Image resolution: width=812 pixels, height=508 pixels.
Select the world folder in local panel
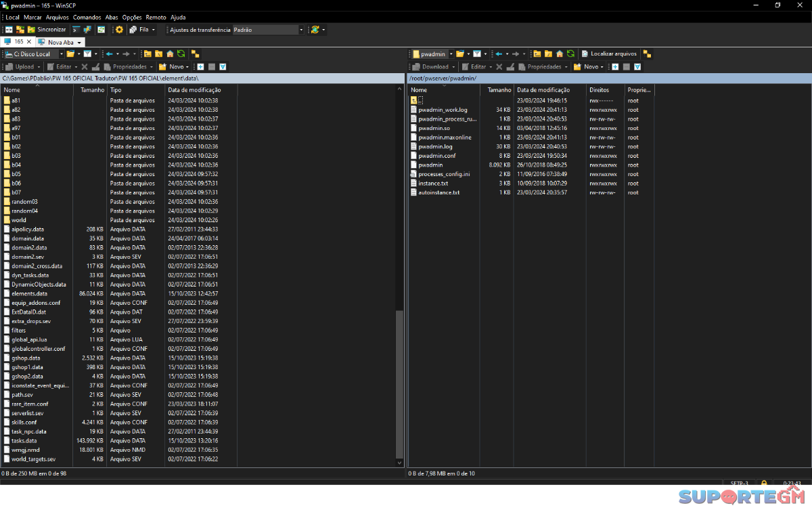19,220
